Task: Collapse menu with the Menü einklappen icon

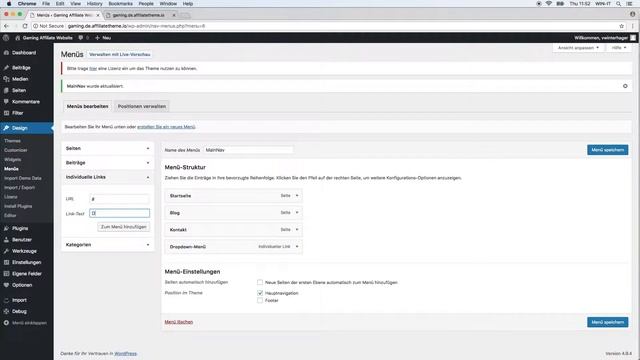Action: 6,323
